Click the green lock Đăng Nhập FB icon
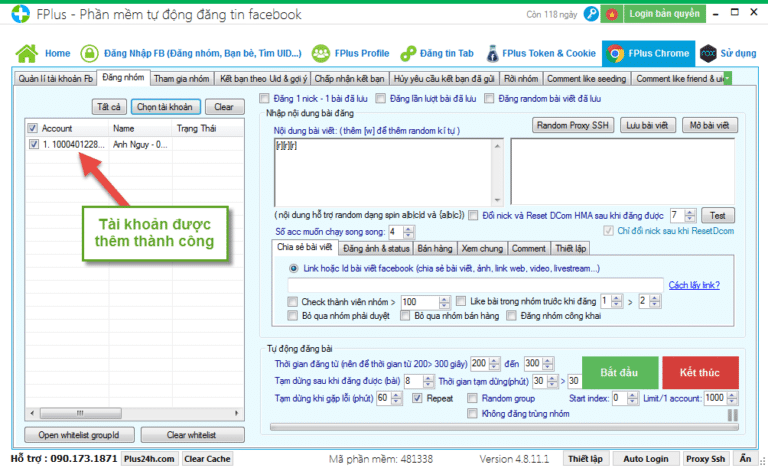This screenshot has width=768, height=468. coord(90,53)
